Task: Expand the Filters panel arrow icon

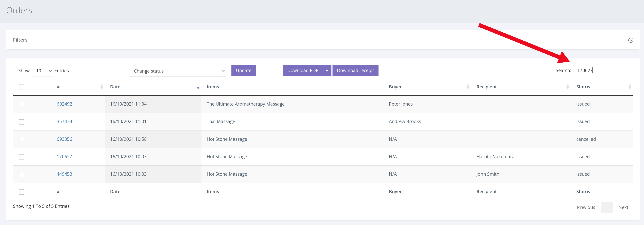Action: point(630,40)
